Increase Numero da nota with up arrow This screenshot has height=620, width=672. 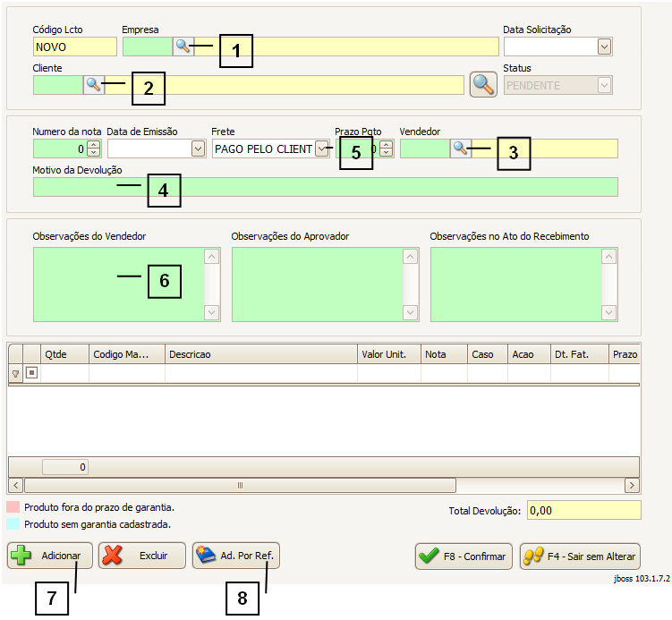[93, 145]
